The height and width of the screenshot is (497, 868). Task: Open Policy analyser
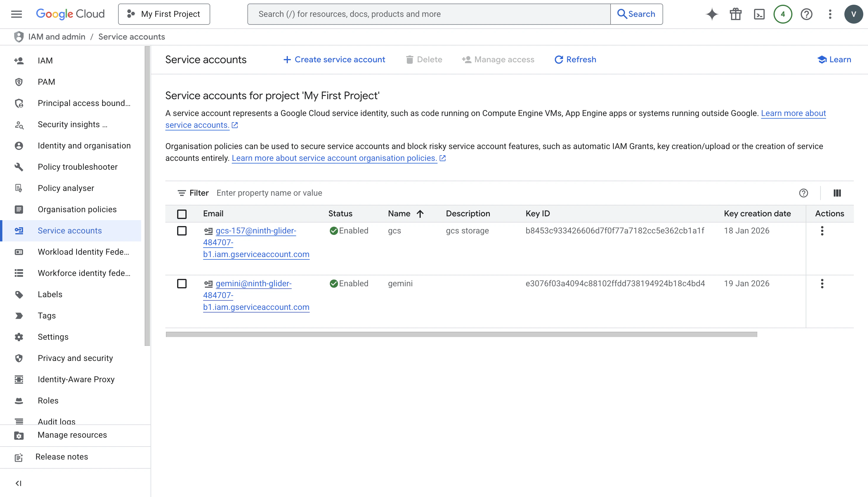pos(70,188)
